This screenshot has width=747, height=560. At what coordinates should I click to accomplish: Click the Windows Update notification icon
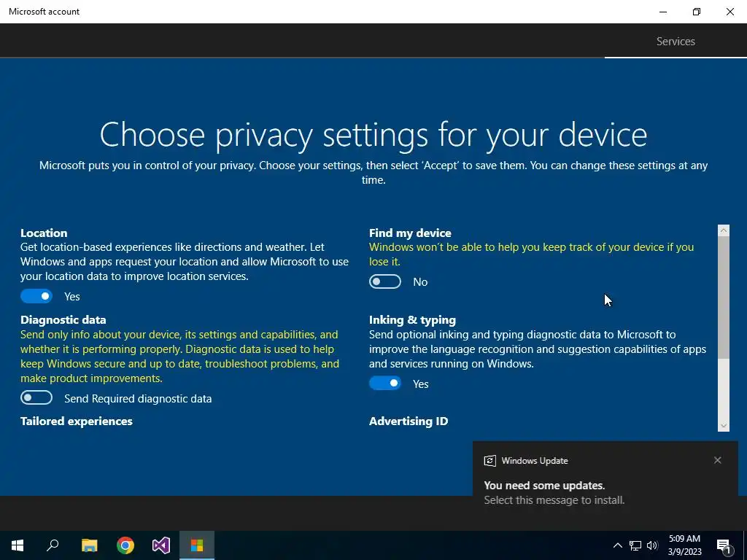489,461
